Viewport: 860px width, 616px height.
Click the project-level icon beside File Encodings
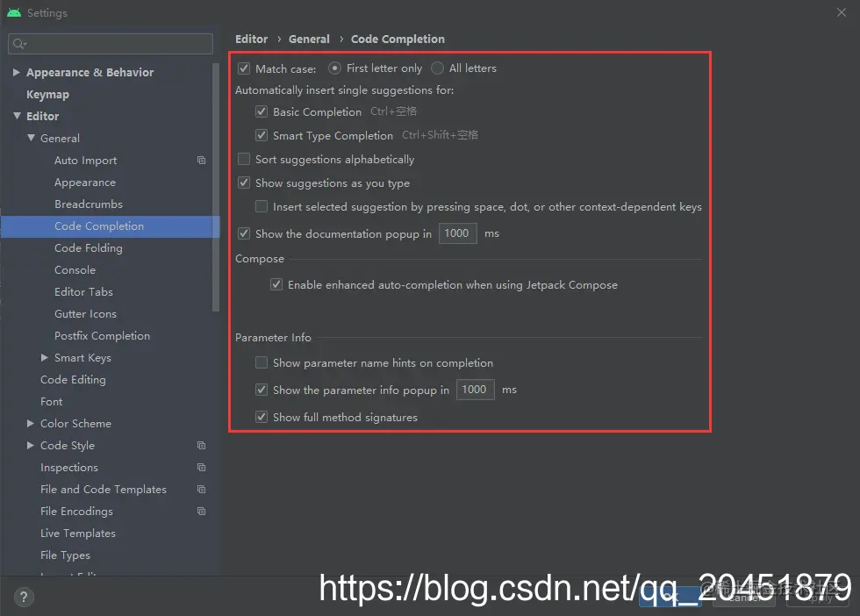[201, 512]
